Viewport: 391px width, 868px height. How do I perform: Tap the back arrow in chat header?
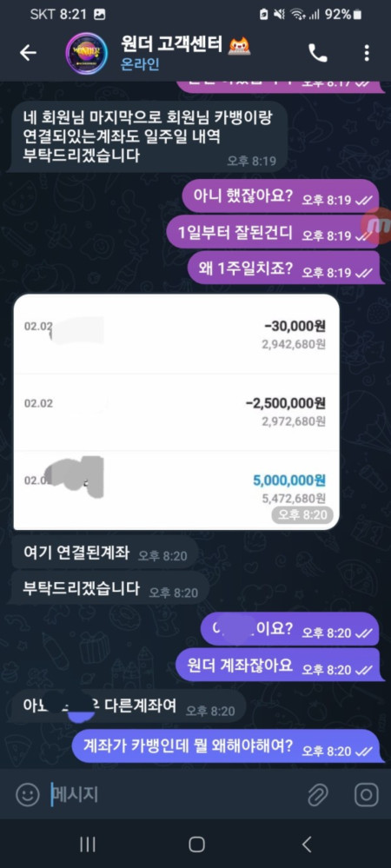click(x=28, y=53)
